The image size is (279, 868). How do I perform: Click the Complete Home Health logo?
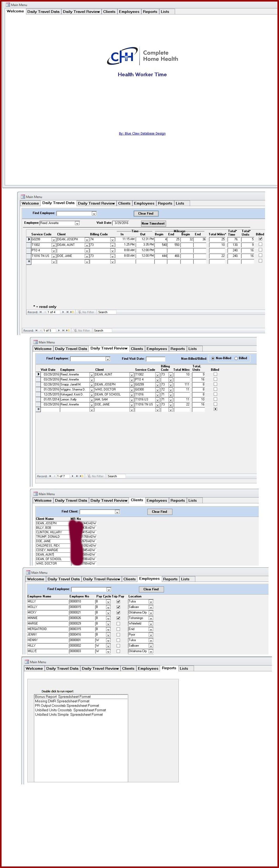142,56
